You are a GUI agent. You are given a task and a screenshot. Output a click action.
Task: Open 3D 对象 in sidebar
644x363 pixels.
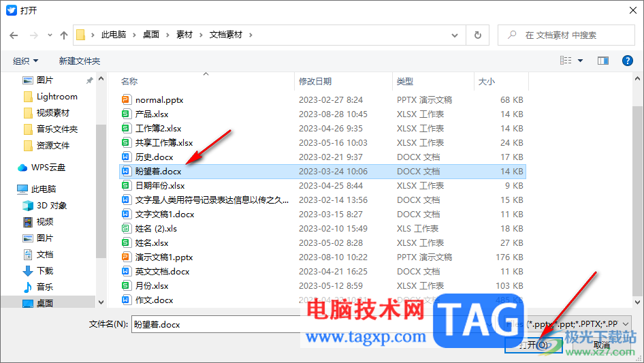tap(51, 206)
